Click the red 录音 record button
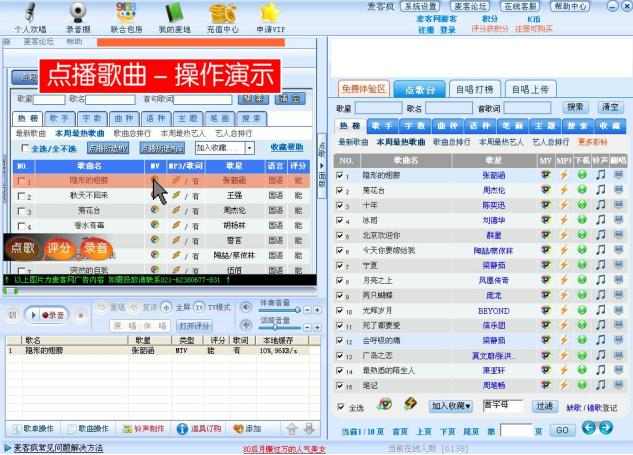 [53, 315]
